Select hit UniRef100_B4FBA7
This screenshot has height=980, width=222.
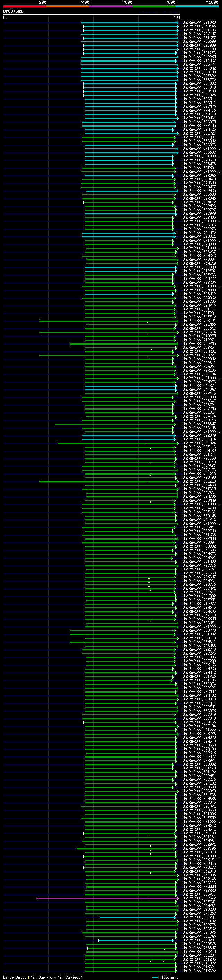(199, 390)
